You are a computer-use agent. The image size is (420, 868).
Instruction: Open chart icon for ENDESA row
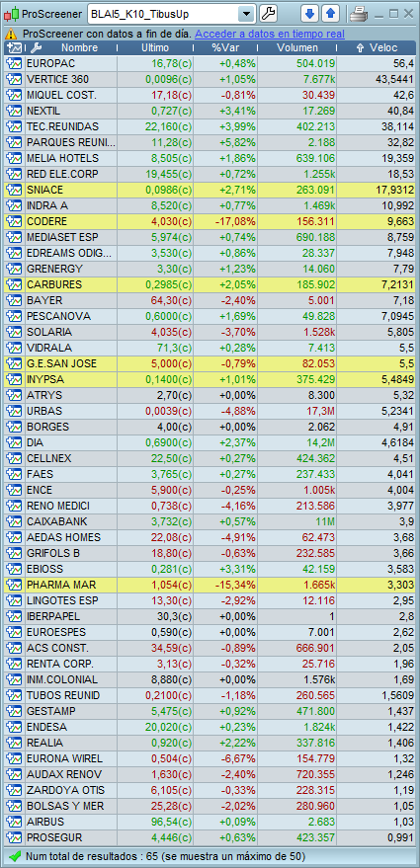(x=13, y=727)
